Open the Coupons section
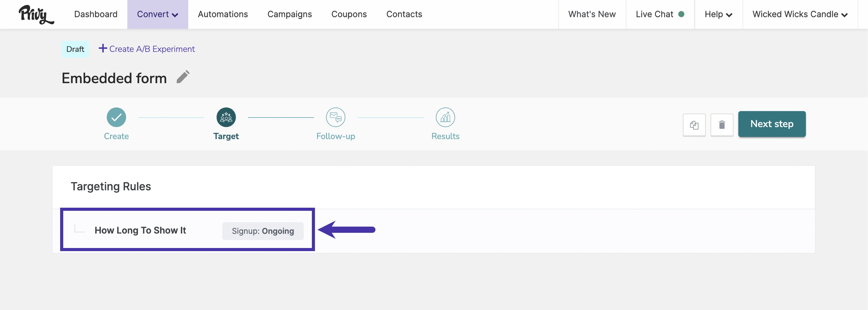 coord(349,14)
